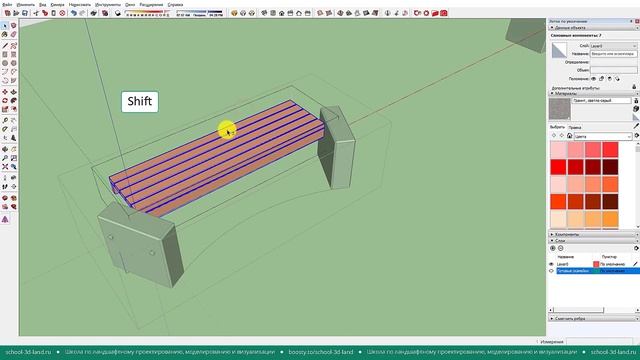Switch to the Select tab in Materials
The image size is (640, 360).
coord(557,127)
